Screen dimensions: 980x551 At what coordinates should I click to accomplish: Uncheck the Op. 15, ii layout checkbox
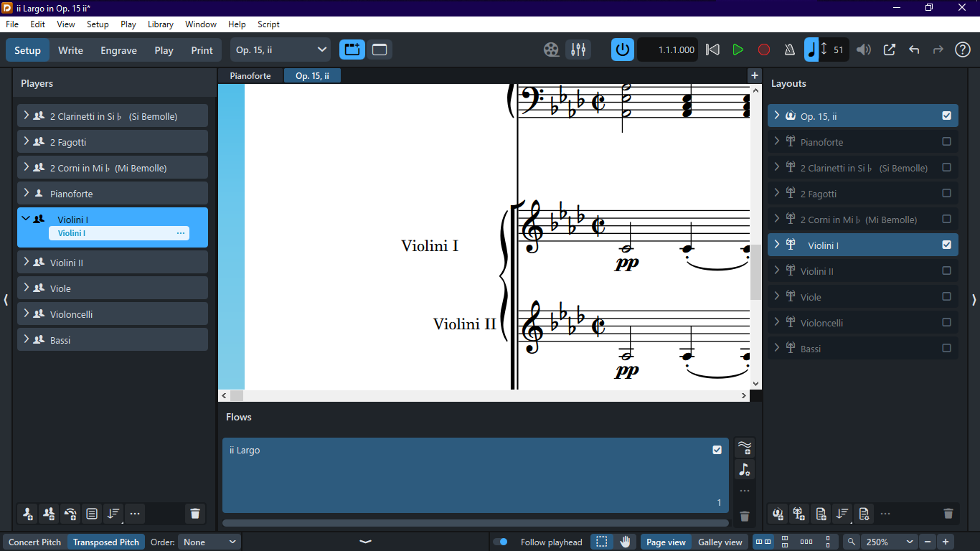tap(946, 116)
